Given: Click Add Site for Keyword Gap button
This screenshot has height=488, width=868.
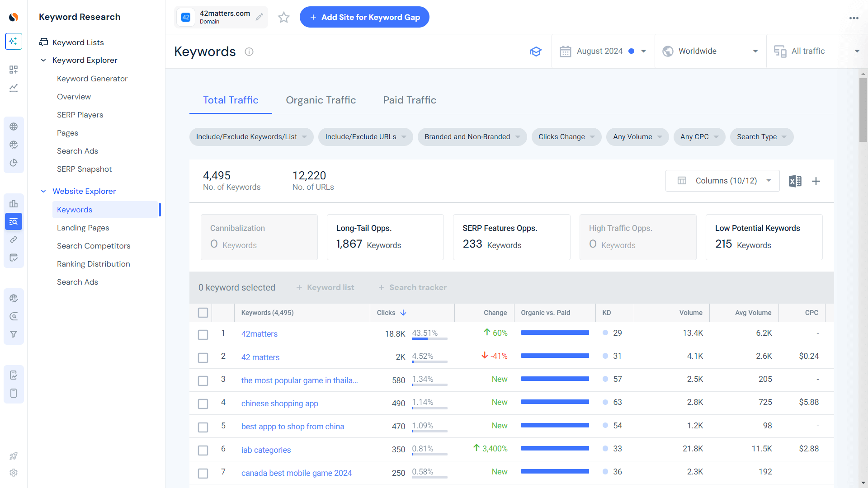Looking at the screenshot, I should tap(364, 17).
